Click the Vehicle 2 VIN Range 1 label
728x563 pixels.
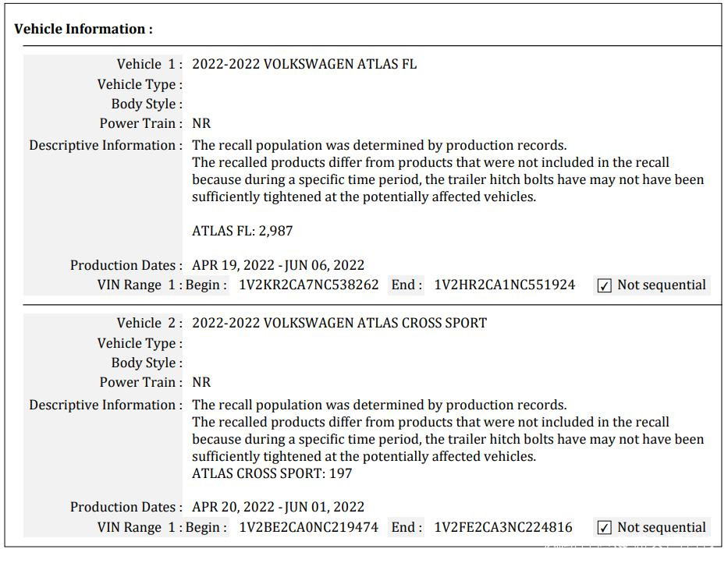pyautogui.click(x=139, y=527)
